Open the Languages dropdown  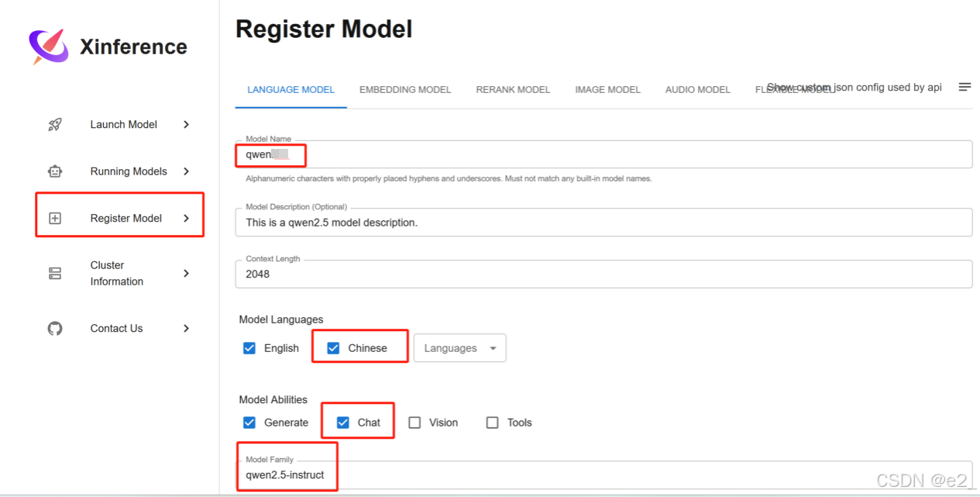(x=460, y=348)
